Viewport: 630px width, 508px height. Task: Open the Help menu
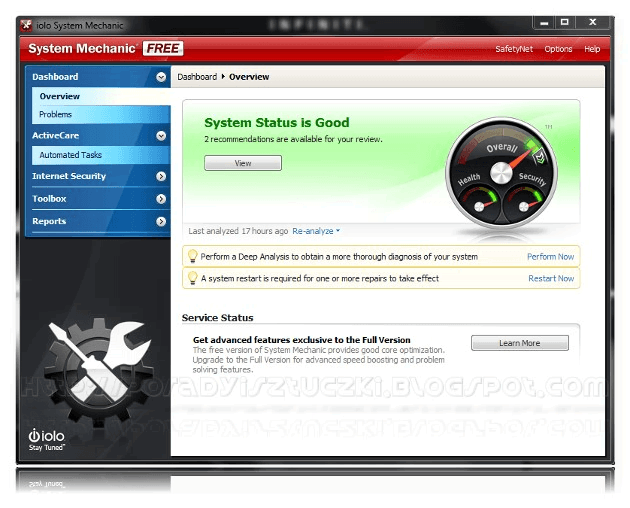(x=592, y=49)
